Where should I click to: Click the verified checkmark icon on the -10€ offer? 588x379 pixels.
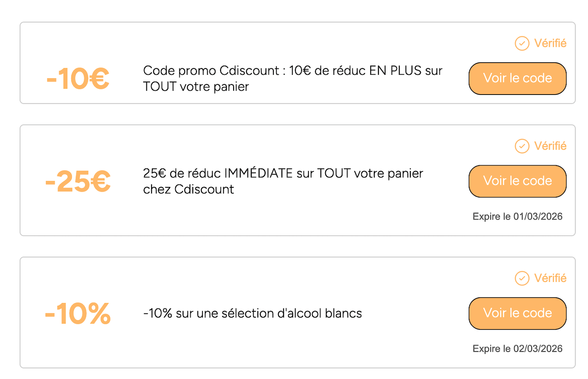[x=522, y=43]
